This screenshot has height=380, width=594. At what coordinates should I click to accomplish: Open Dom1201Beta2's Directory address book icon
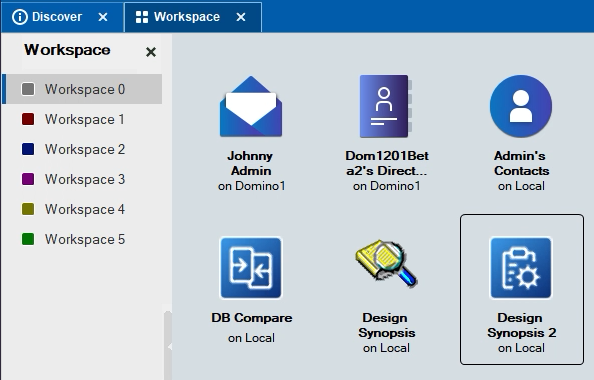point(386,106)
